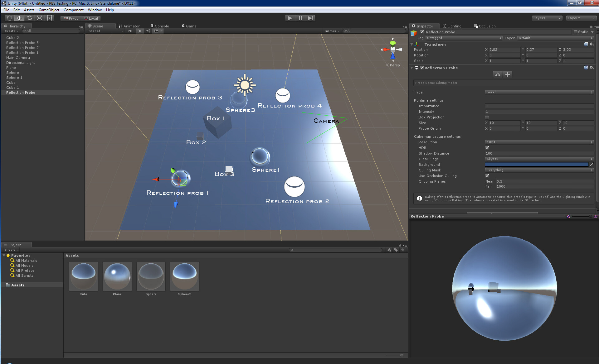
Task: Click the probe edit bounds icon
Action: (498, 74)
